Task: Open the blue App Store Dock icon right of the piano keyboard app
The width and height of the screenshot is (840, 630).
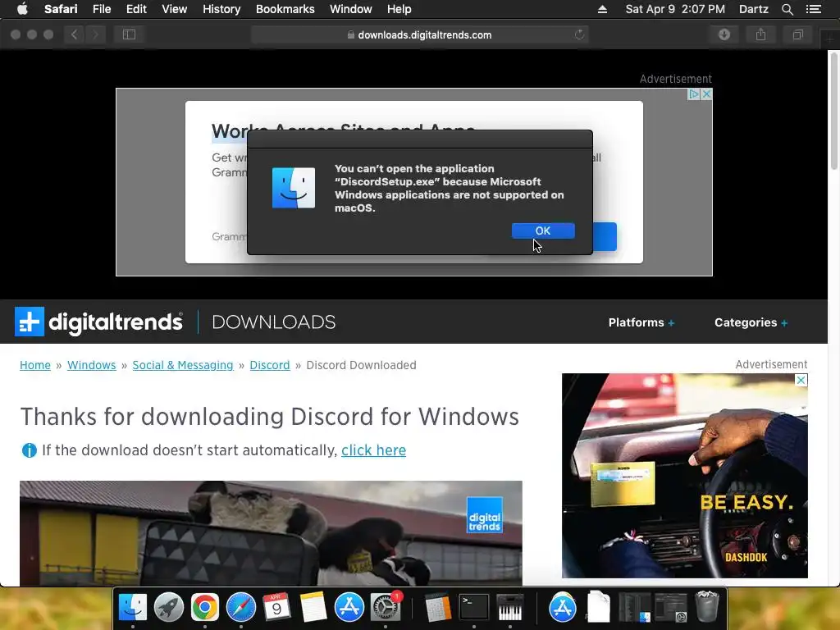Action: [563, 607]
